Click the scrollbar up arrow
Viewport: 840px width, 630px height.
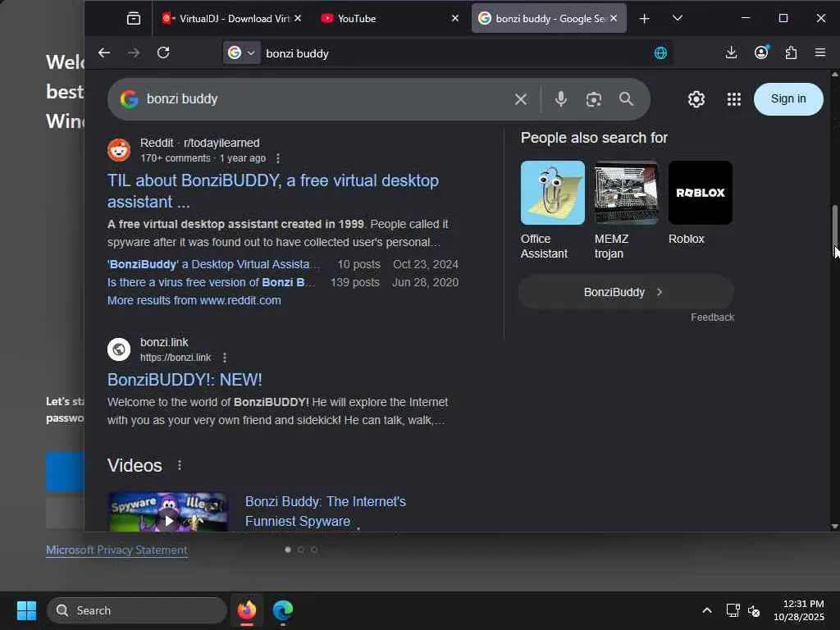pyautogui.click(x=835, y=75)
